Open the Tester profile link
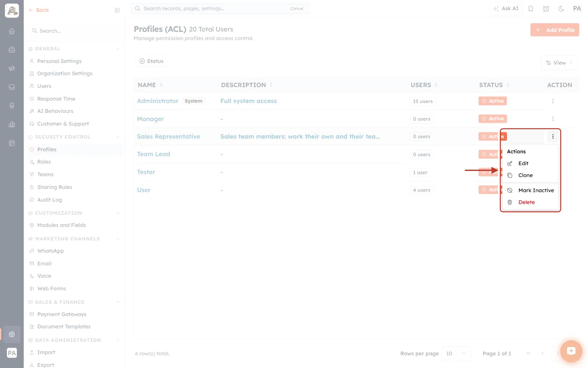The width and height of the screenshot is (588, 368). [x=146, y=172]
